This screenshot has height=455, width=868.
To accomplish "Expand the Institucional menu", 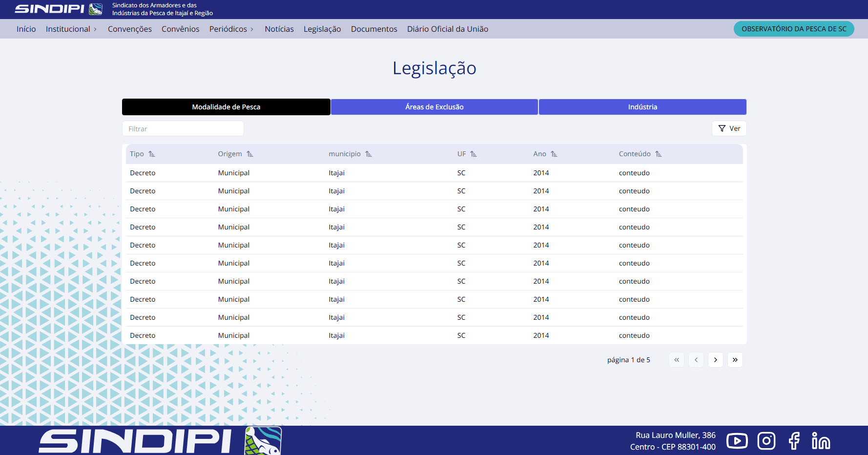I will (x=71, y=29).
